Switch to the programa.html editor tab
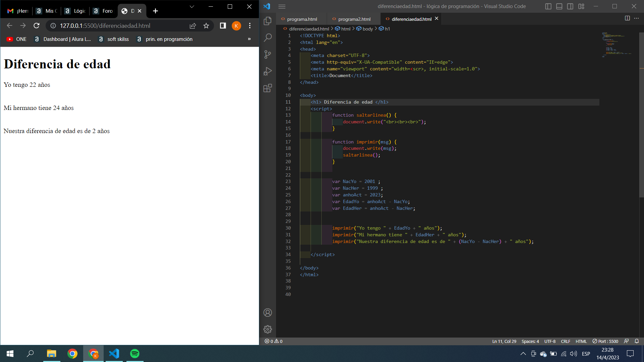This screenshot has width=644, height=362. point(302,19)
